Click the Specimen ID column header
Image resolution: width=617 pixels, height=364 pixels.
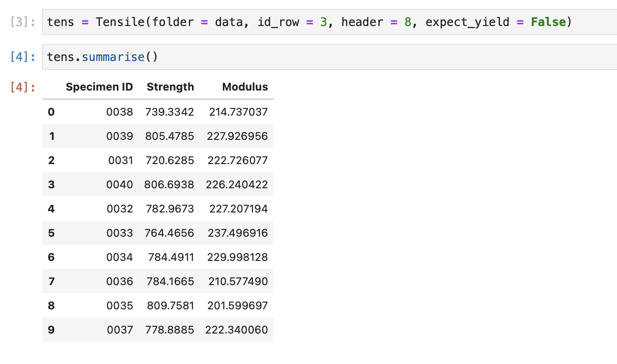coord(100,87)
